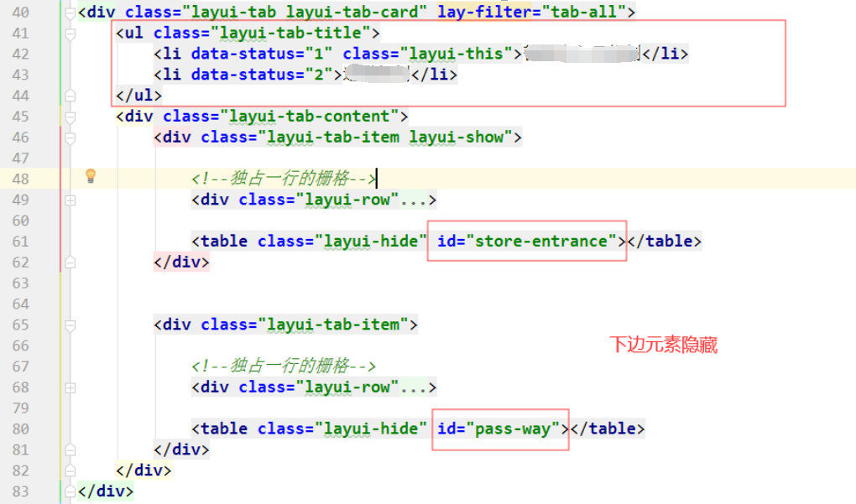Screen dimensions: 856x504
Task: Click line number 60 in the gutter
Action: 21,221
